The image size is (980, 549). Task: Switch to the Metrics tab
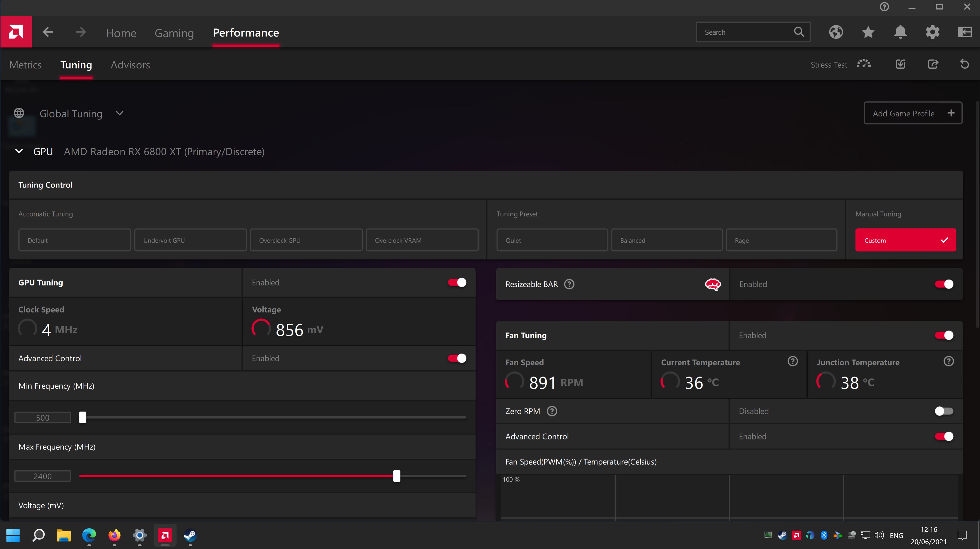click(26, 65)
